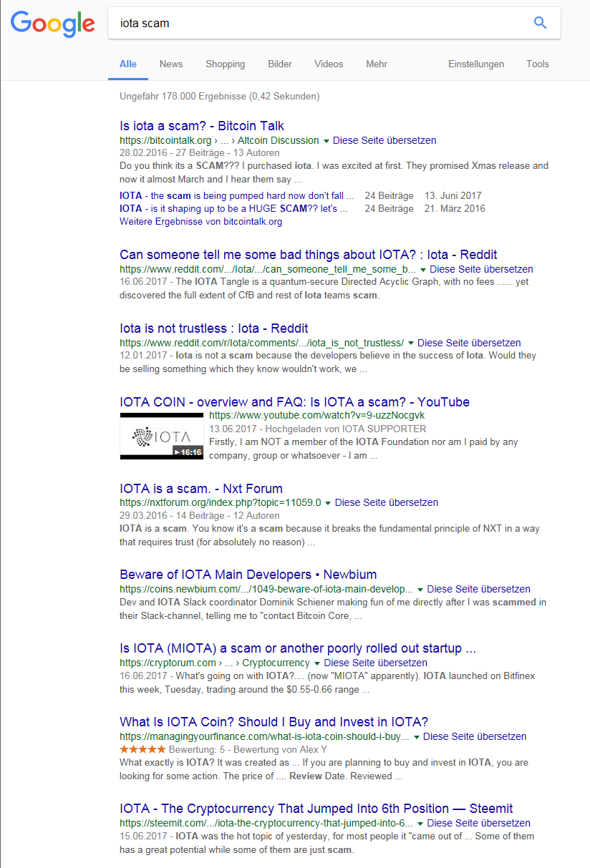
Task: Open 'Can someone tell me some bad things about IOTA' result
Action: pos(309,255)
